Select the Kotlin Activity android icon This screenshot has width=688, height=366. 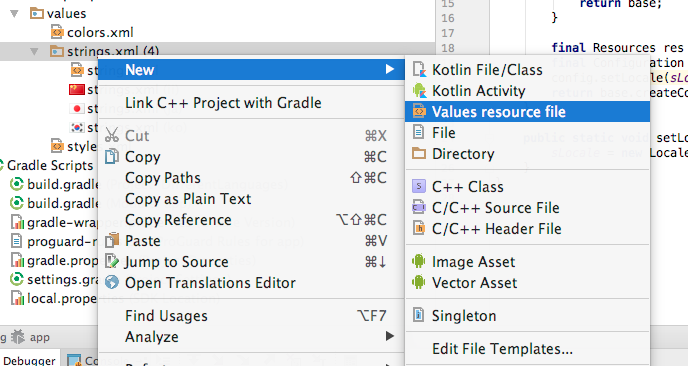pyautogui.click(x=419, y=91)
